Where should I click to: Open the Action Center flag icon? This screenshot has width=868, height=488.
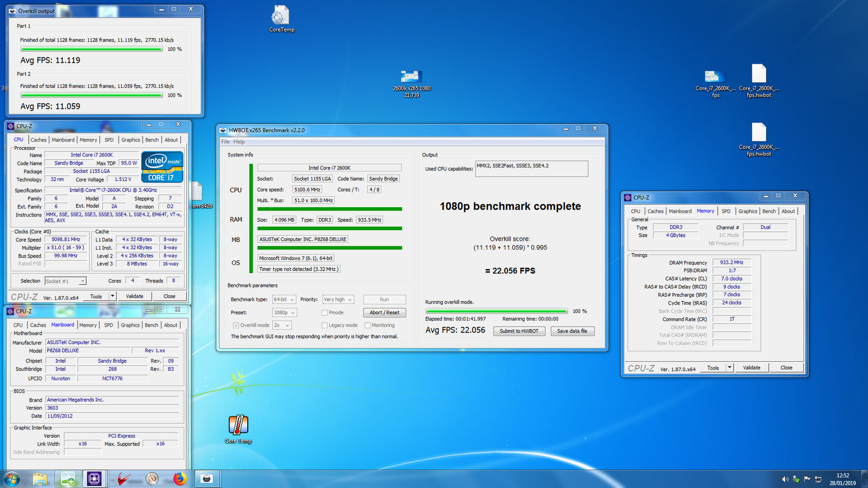tap(807, 479)
